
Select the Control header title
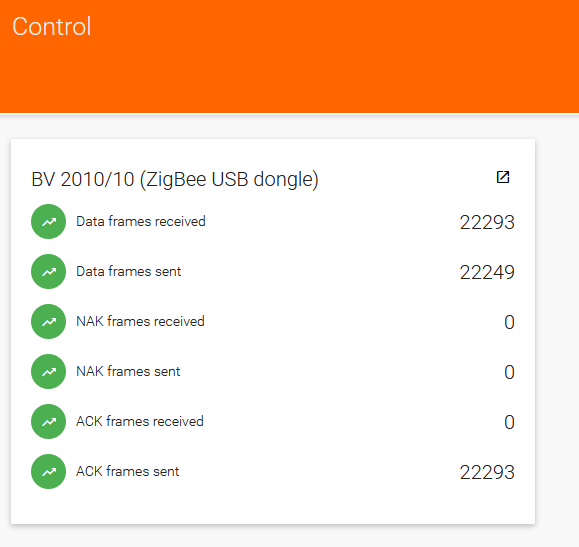(x=52, y=27)
